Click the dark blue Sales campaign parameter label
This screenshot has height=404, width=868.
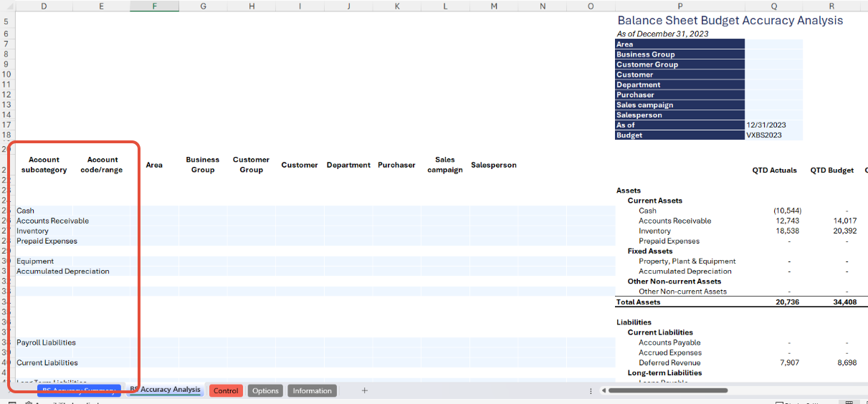click(x=679, y=105)
